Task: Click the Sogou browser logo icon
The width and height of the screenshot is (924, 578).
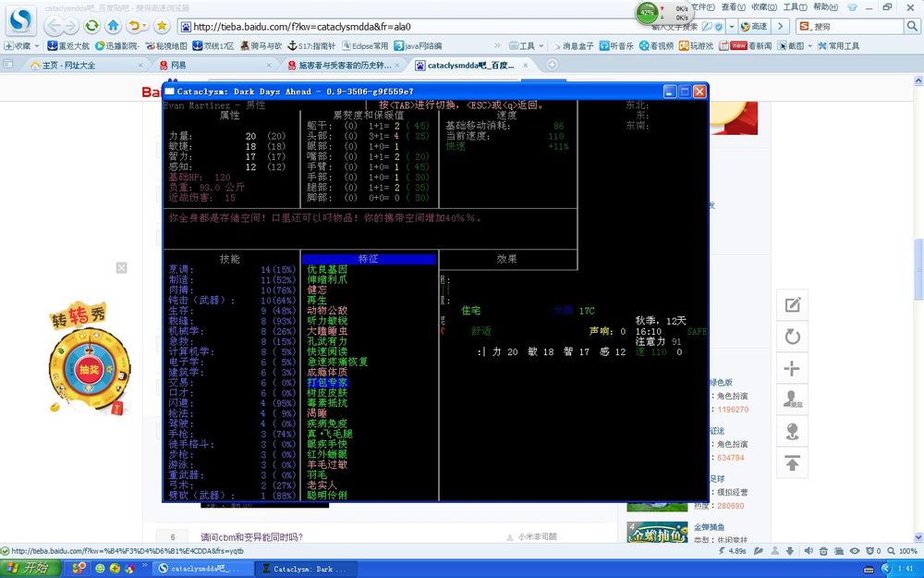Action: pyautogui.click(x=20, y=21)
